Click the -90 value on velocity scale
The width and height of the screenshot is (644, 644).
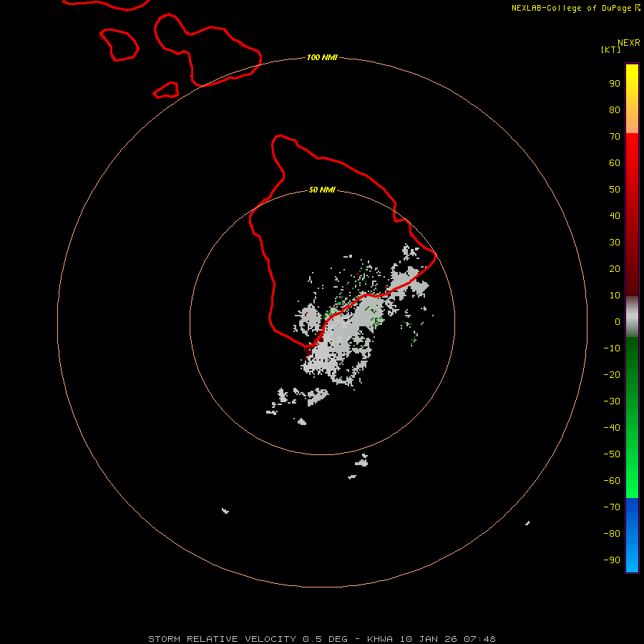612,560
